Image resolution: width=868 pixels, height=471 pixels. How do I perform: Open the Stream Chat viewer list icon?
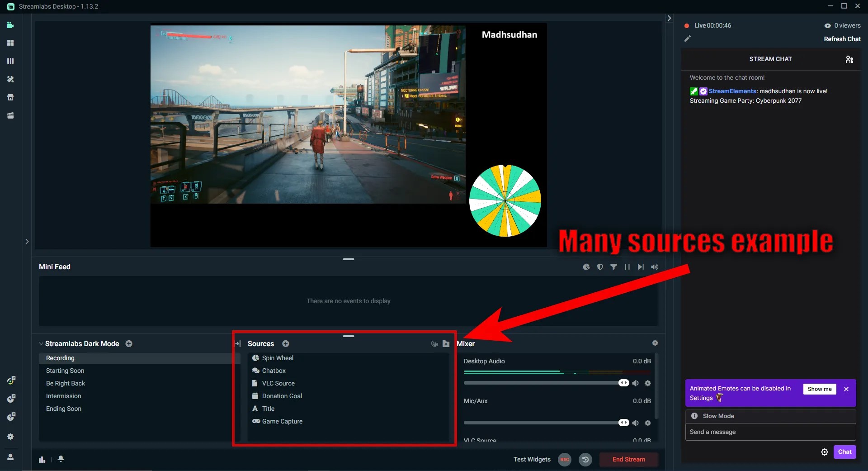849,59
